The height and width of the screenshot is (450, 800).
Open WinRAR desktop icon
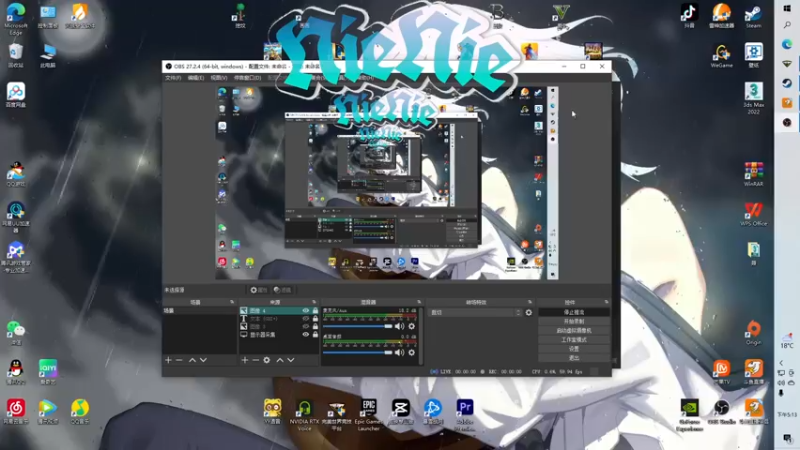(x=754, y=174)
